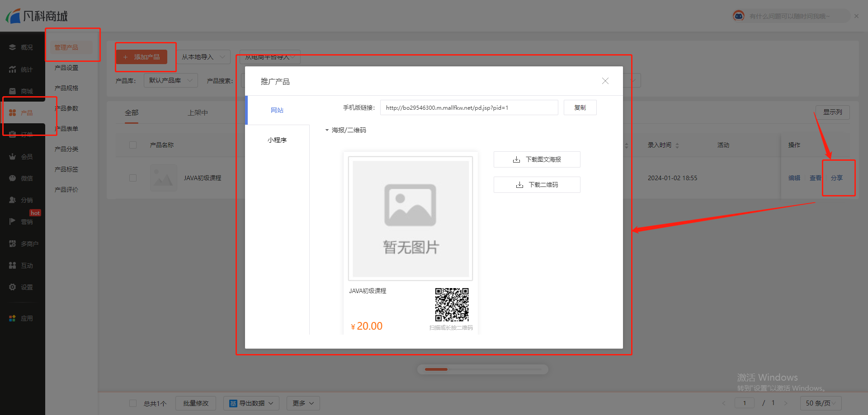
Task: Open the 更多 dropdown
Action: [x=303, y=403]
